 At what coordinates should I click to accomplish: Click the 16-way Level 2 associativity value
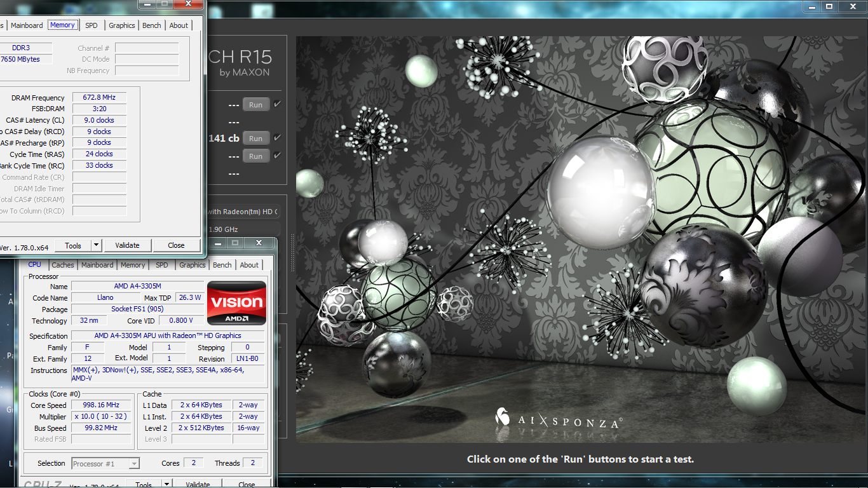[x=248, y=428]
